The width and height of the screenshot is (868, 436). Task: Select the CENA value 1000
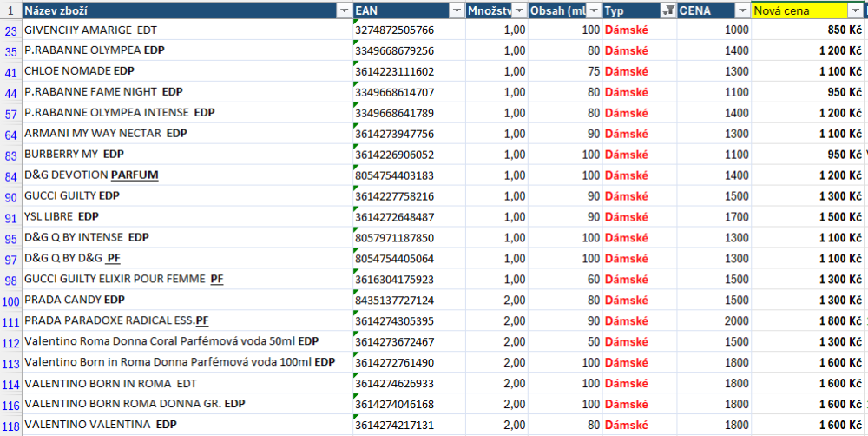[x=714, y=30]
